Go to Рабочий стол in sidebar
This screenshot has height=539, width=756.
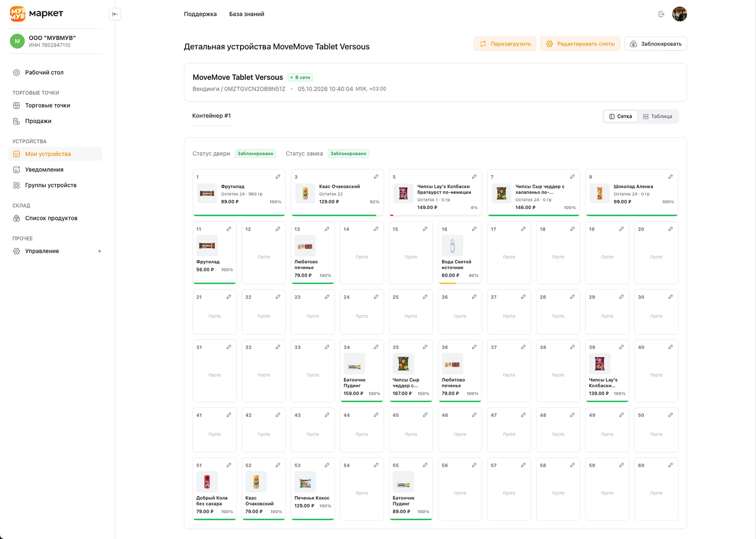click(55, 72)
